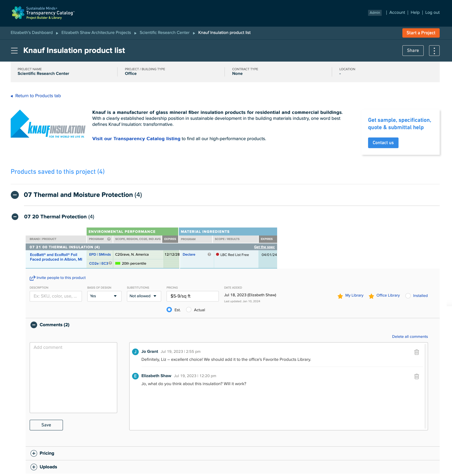Open the hamburger menu icon
This screenshot has height=476, width=452.
coord(14,51)
